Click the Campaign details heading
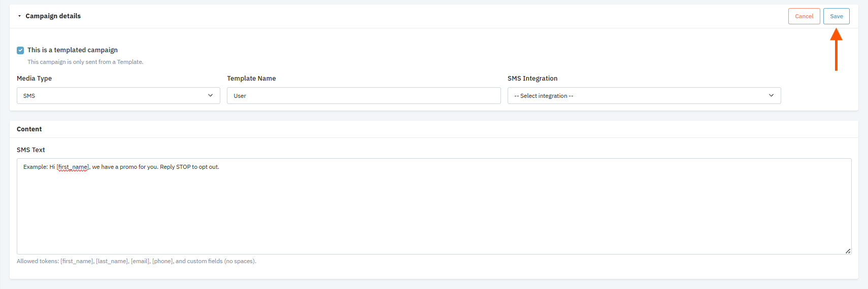This screenshot has width=868, height=289. click(x=53, y=16)
